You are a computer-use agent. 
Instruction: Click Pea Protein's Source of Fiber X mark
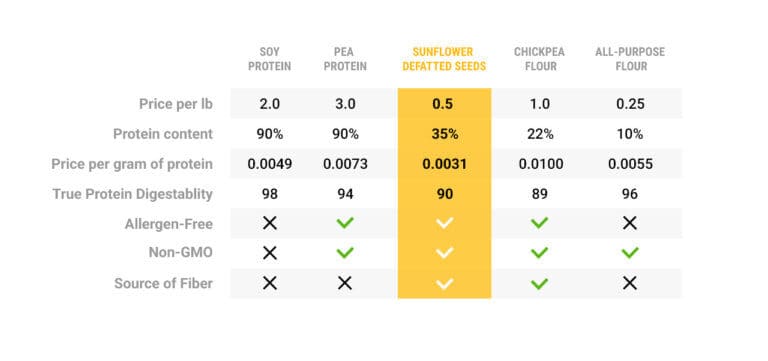345,283
